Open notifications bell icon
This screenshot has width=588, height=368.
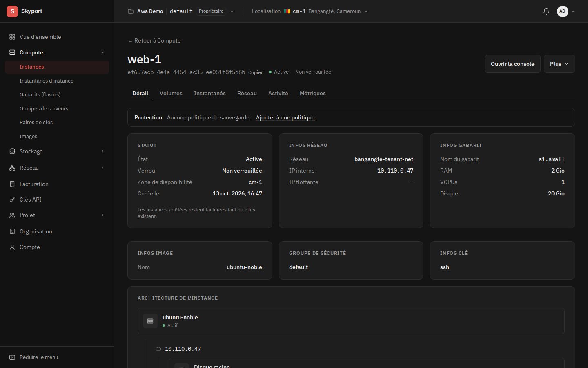[546, 11]
